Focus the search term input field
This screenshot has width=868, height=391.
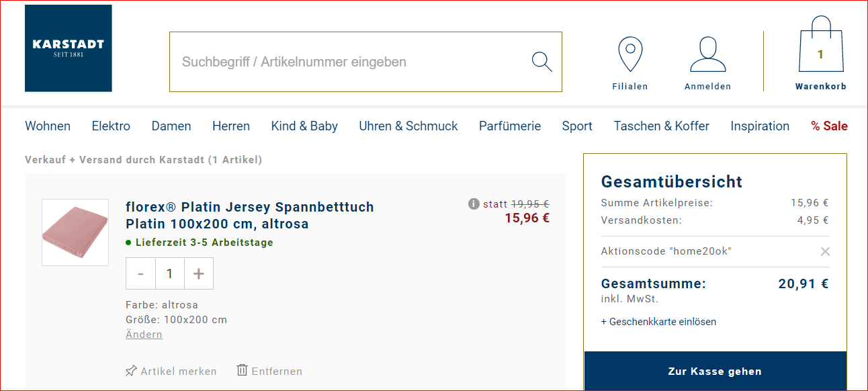click(349, 62)
